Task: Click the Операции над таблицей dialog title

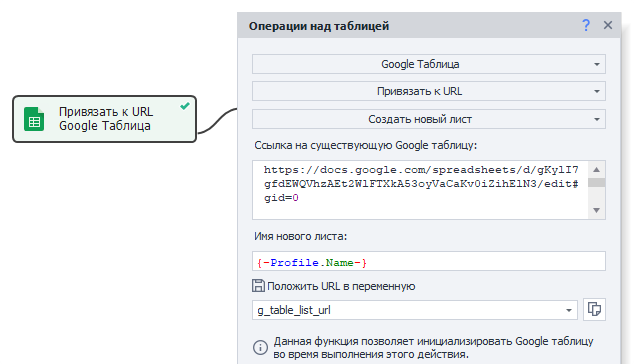Action: pyautogui.click(x=319, y=26)
